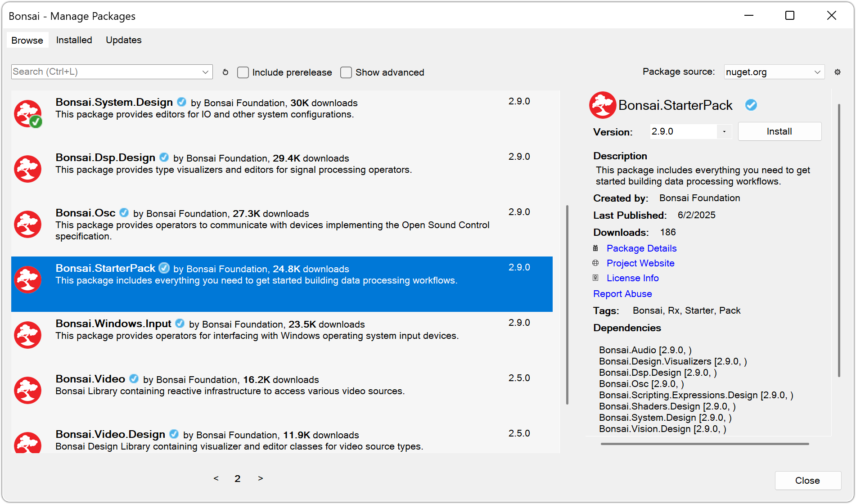This screenshot has width=856, height=504.
Task: Click verified badge in StarterPack details header
Action: pos(751,105)
